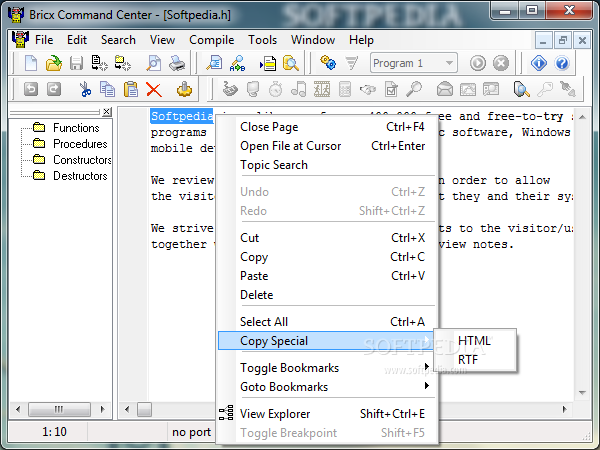Click the blue Help question icon
Screen dimensions: 600x450
click(x=562, y=63)
